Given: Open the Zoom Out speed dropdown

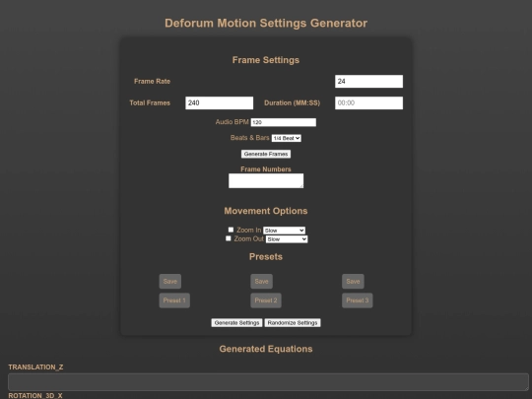Looking at the screenshot, I should click(x=287, y=239).
